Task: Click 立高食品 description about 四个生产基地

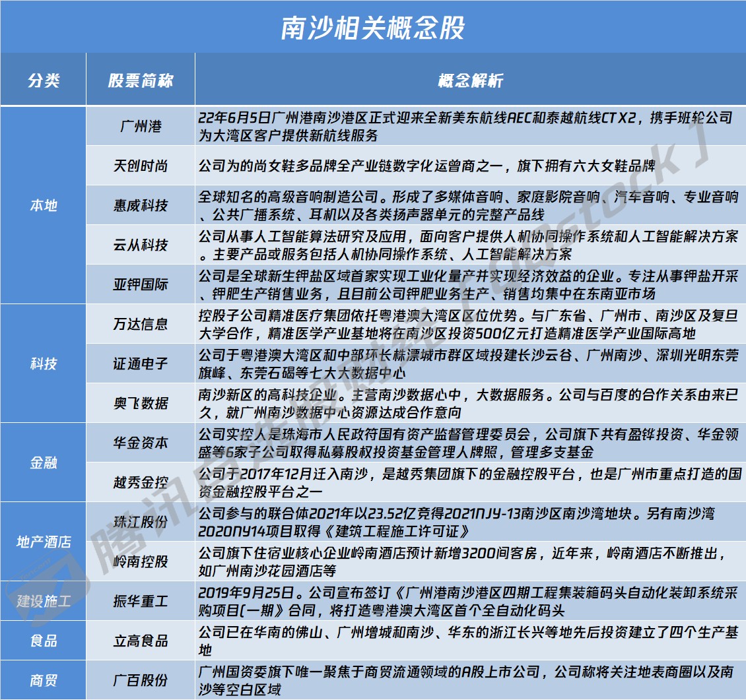Action: 469,641
